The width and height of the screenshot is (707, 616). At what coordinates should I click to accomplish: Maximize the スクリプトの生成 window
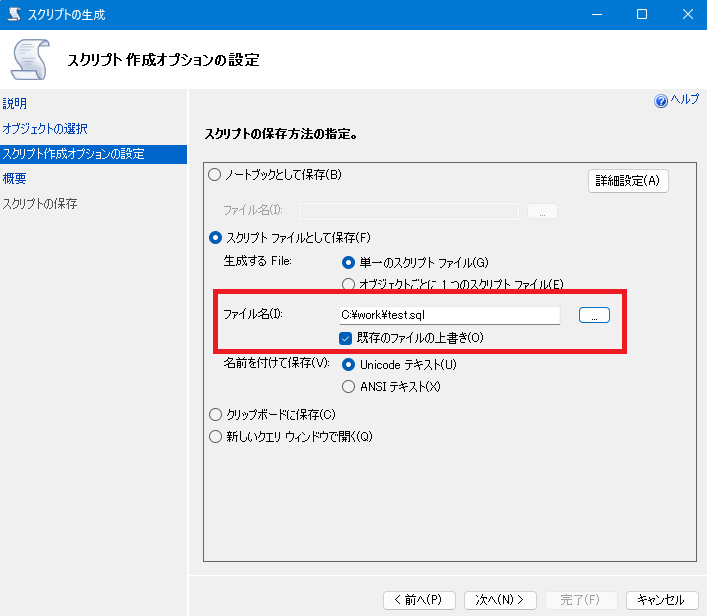click(x=642, y=14)
